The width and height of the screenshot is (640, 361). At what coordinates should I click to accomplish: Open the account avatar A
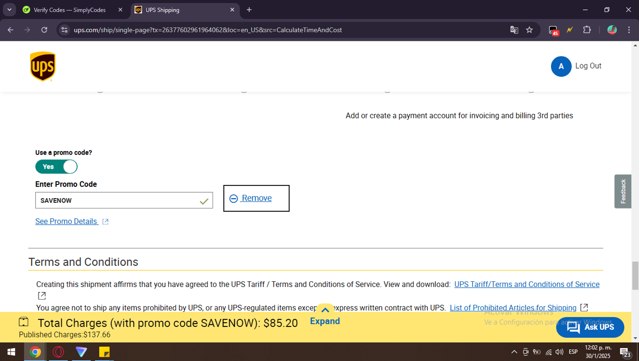pos(561,66)
